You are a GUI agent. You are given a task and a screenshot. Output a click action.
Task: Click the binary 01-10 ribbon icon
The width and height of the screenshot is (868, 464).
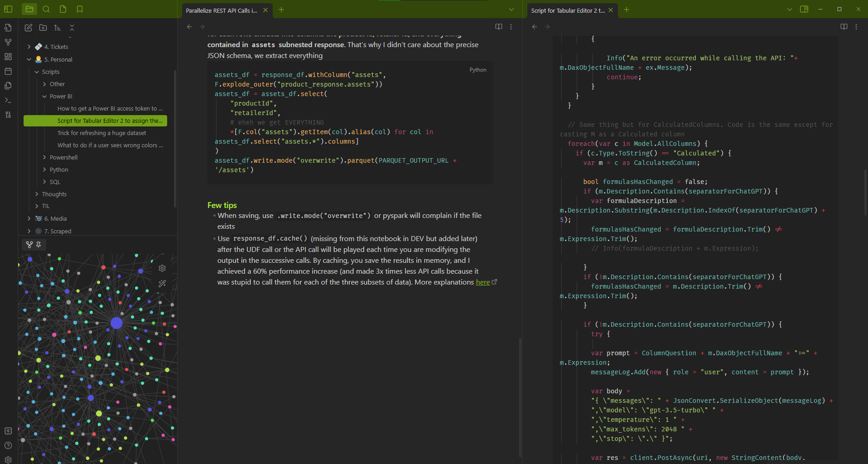point(8,115)
